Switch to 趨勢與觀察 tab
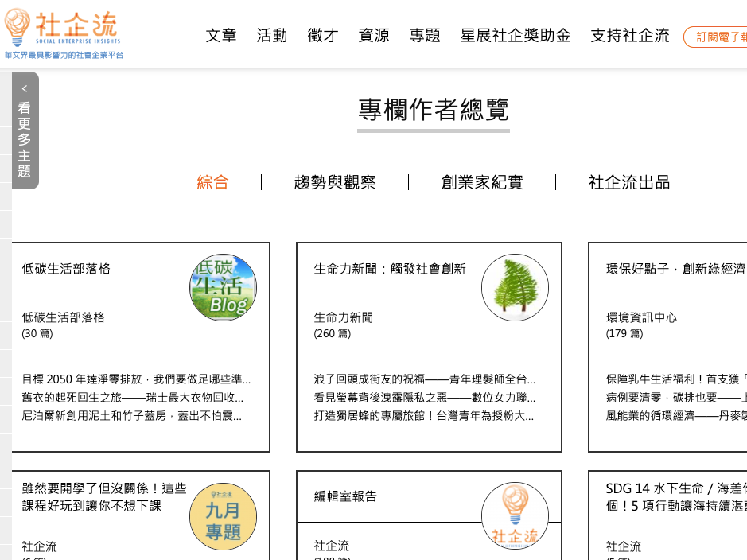Screen dimensions: 747x560 tap(335, 182)
